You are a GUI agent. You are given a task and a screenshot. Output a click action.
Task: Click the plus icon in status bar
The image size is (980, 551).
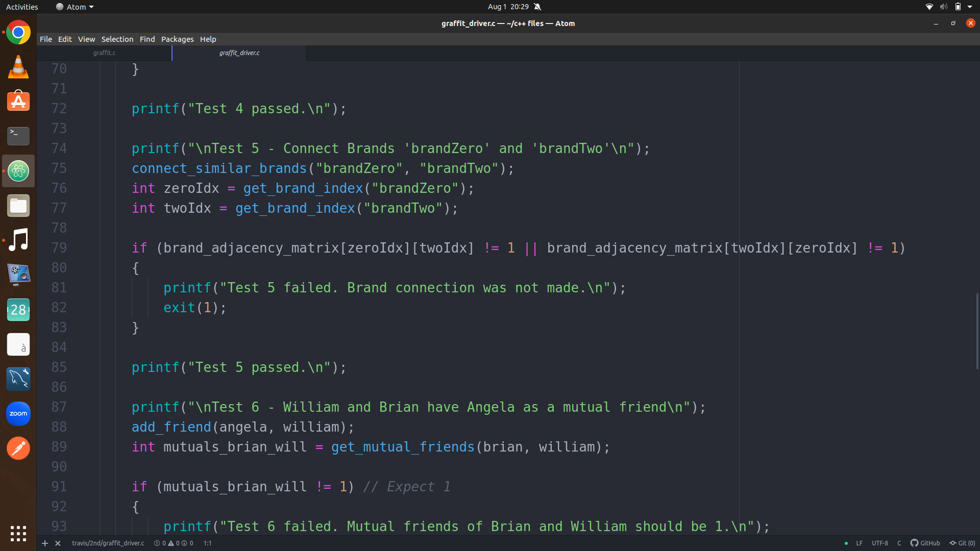pos(45,543)
